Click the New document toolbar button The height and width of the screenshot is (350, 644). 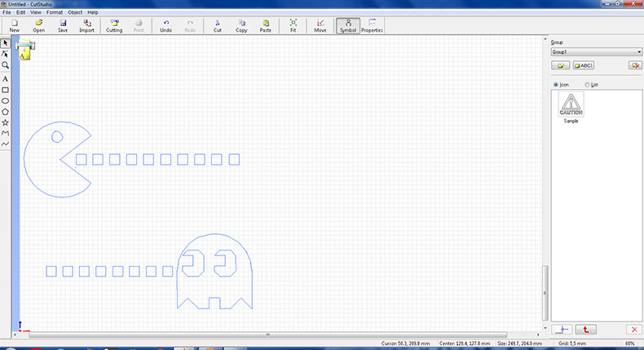point(15,25)
